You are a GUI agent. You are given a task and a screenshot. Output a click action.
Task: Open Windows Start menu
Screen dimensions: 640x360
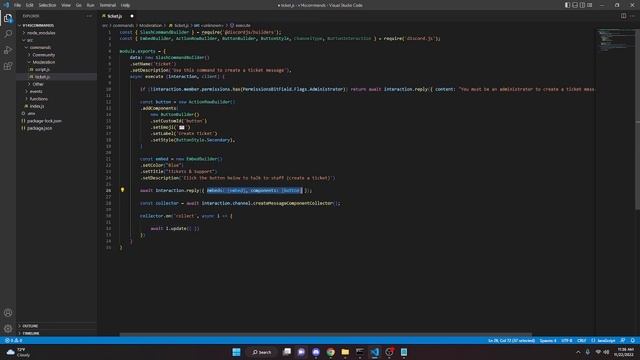[x=236, y=352]
